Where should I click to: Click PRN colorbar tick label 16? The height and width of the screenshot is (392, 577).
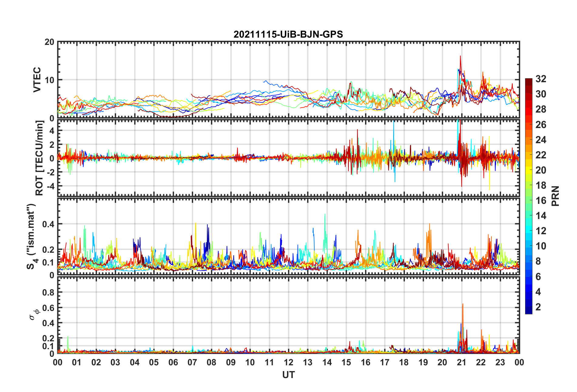click(x=541, y=200)
